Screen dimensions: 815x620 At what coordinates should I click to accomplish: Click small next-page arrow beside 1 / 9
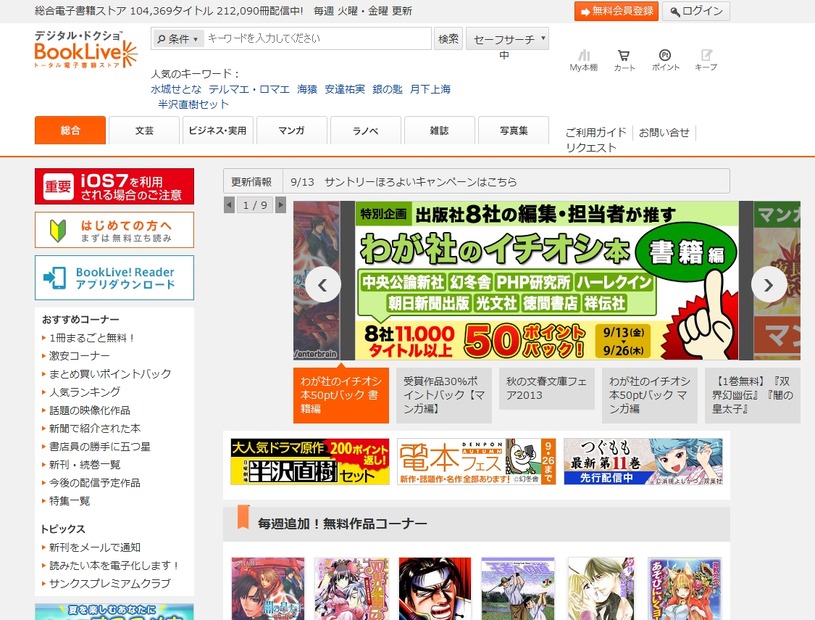point(281,205)
